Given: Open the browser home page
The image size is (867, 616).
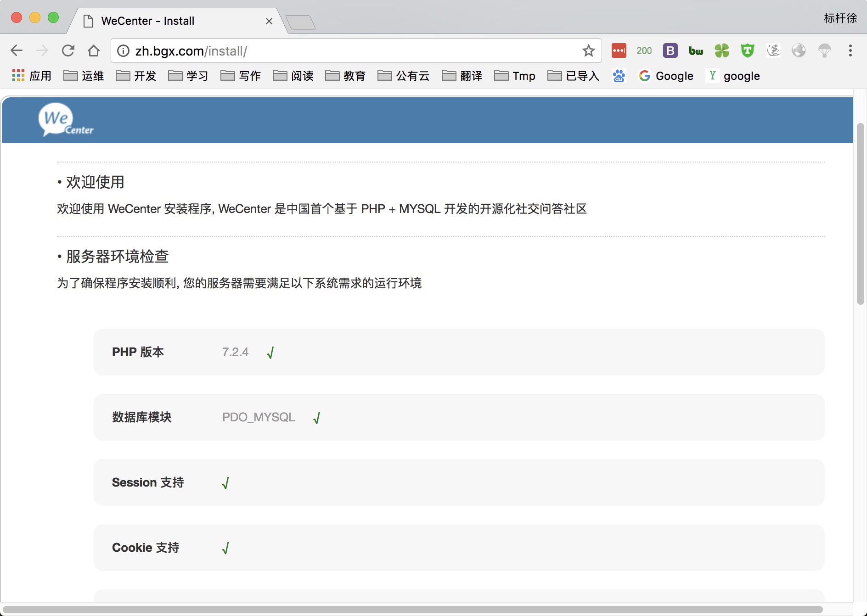Looking at the screenshot, I should coord(94,50).
